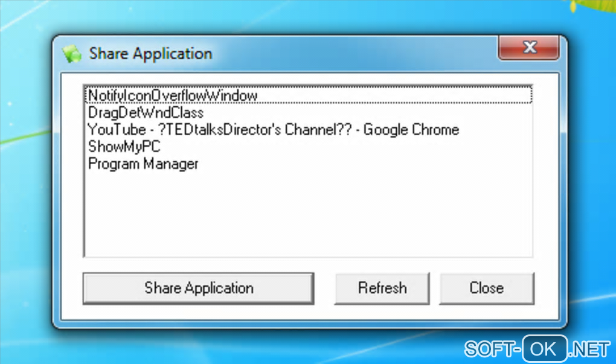Click the green ShowMyPC title bar icon
Image resolution: width=616 pixels, height=364 pixels.
click(71, 54)
